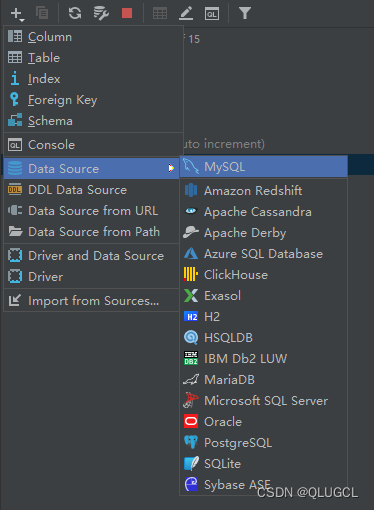This screenshot has height=510, width=374.
Task: Click the red Stop square icon
Action: [127, 13]
